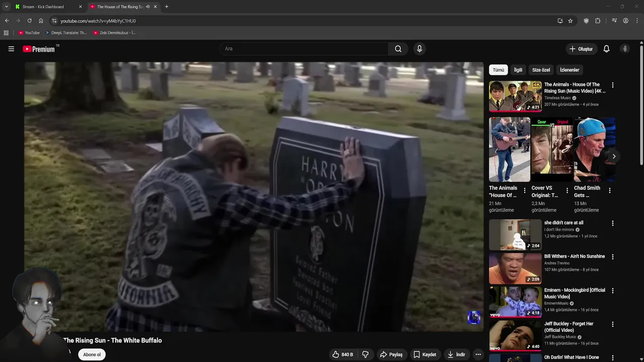The height and width of the screenshot is (362, 644).
Task: Open a new browser tab
Action: click(x=167, y=7)
